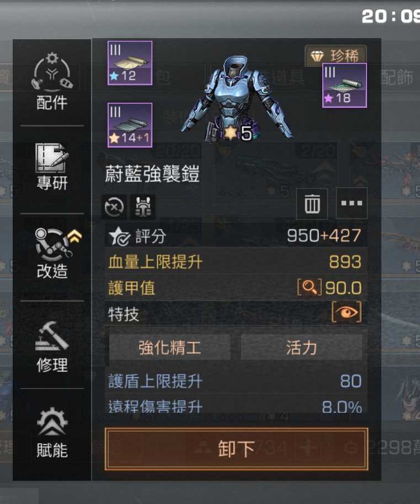This screenshot has height=504, width=420.
Task: Open the 改造 modification sidebar section
Action: [x=52, y=253]
